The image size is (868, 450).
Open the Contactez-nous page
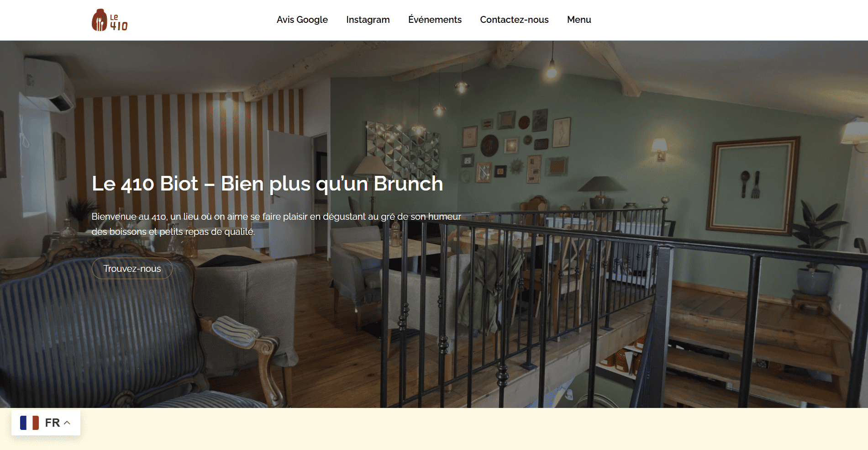514,20
